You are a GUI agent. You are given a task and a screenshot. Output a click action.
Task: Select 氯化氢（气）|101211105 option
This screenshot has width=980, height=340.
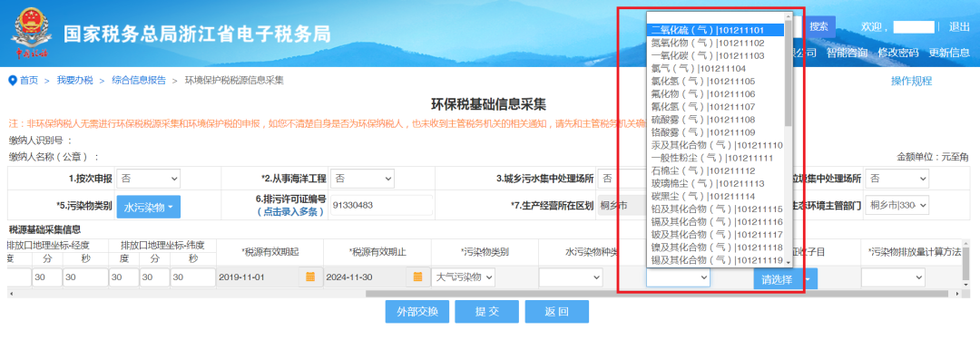(715, 82)
